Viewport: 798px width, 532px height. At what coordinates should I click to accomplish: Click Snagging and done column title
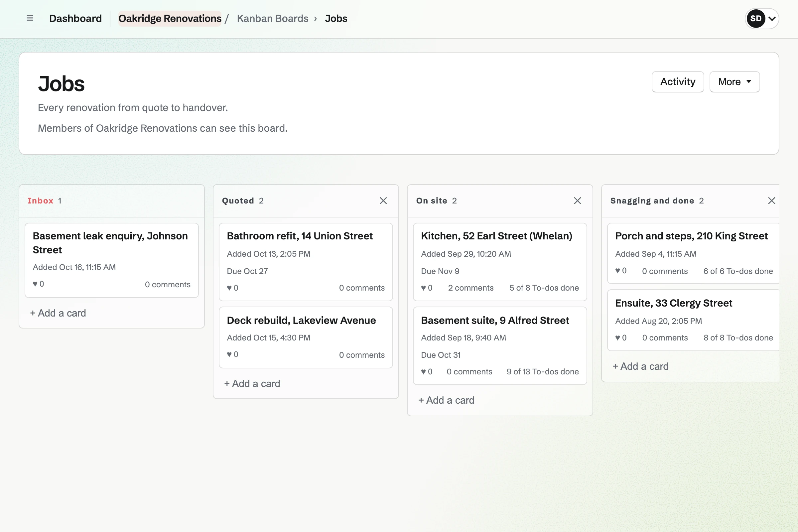tap(652, 201)
